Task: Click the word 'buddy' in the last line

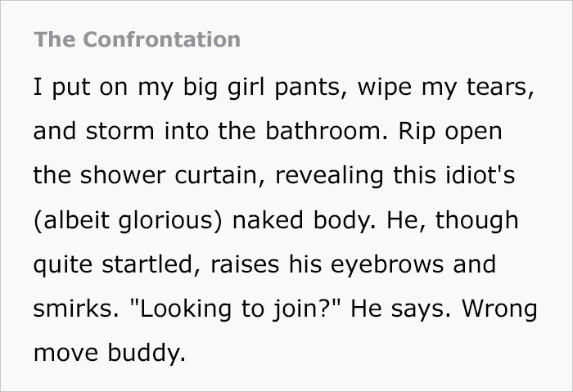Action: [x=147, y=353]
